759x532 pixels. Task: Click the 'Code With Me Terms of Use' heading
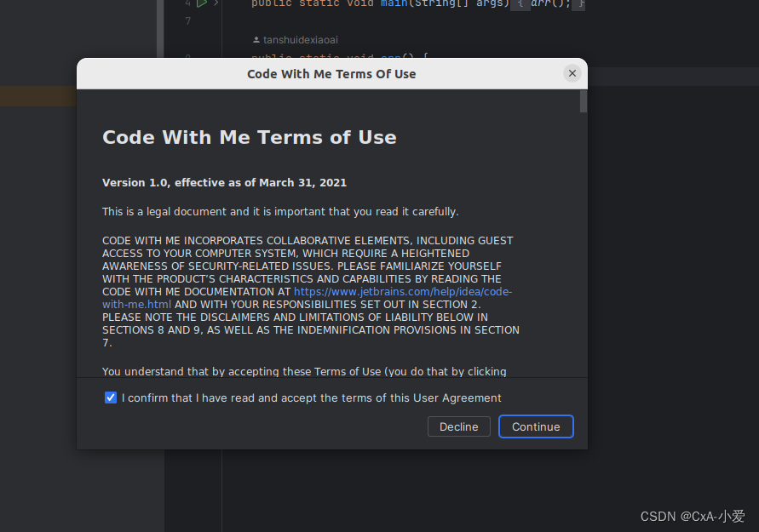(x=250, y=137)
